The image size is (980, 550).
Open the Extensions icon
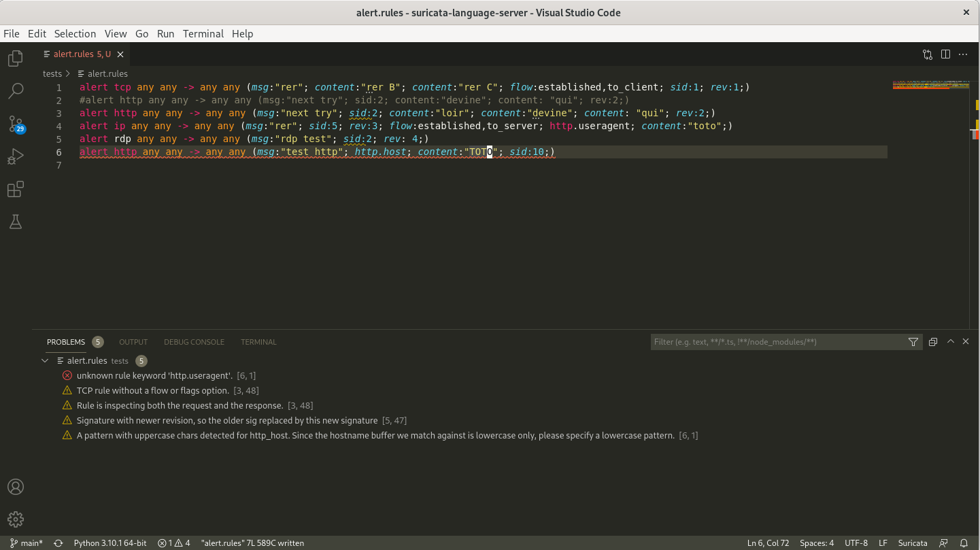15,189
